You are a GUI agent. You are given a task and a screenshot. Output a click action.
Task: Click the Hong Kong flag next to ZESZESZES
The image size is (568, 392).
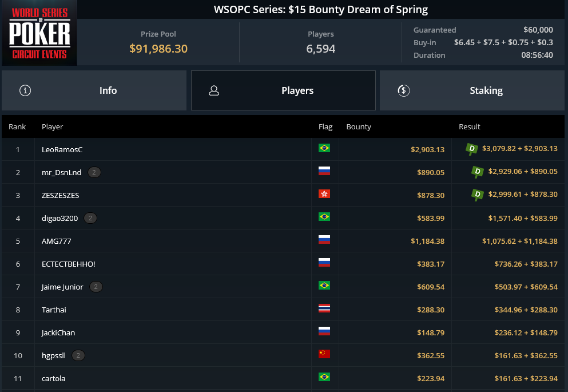(324, 194)
